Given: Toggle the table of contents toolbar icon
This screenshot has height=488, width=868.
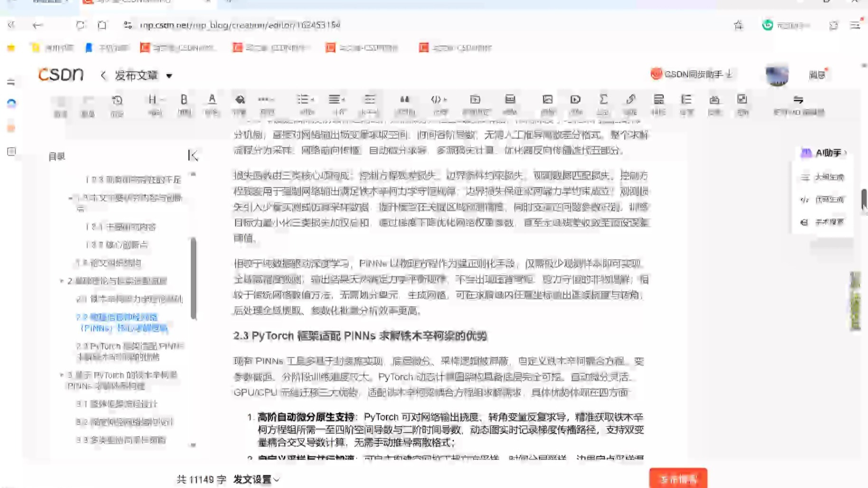Looking at the screenshot, I should coord(687,105).
